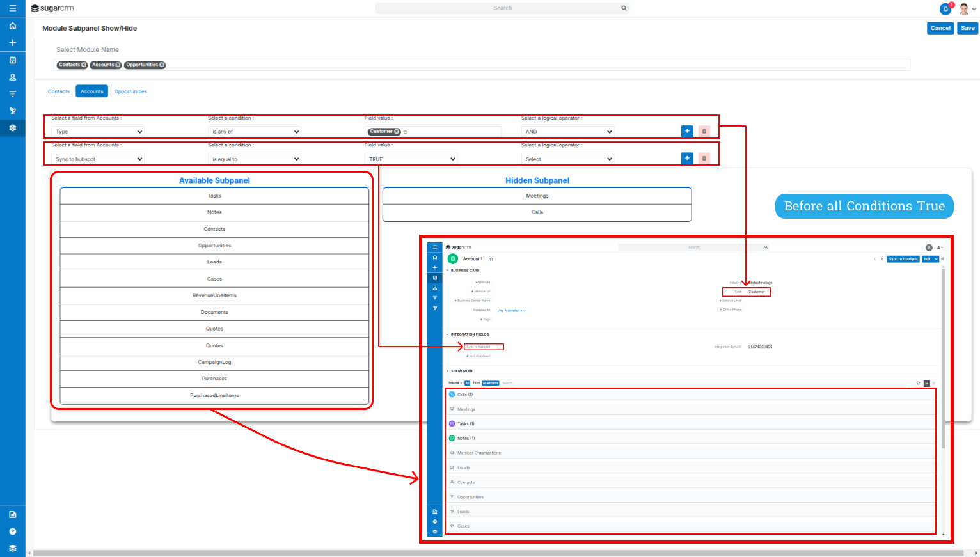Viewport: 980px width, 557px height.
Task: Click the Cancel button
Action: tap(940, 28)
